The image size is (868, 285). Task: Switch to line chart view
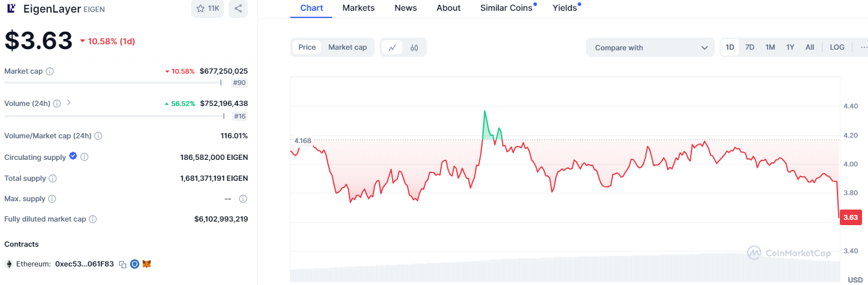tap(392, 48)
